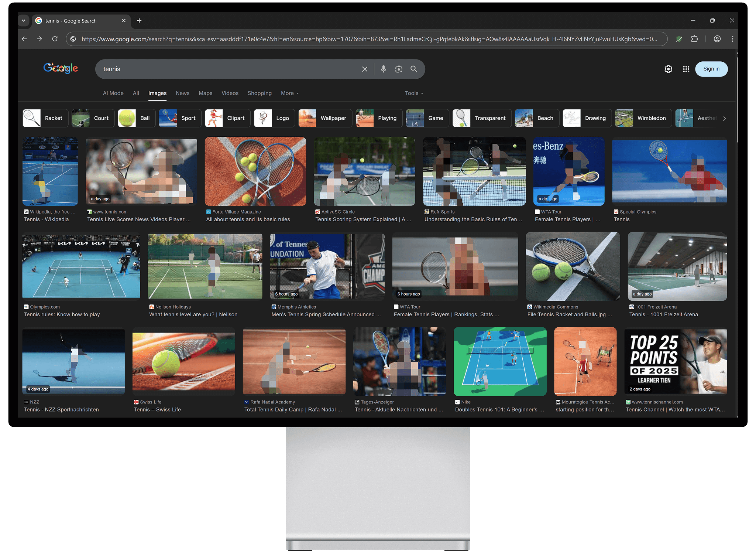The height and width of the screenshot is (559, 756).
Task: Click the voice search microphone icon
Action: [x=384, y=69]
